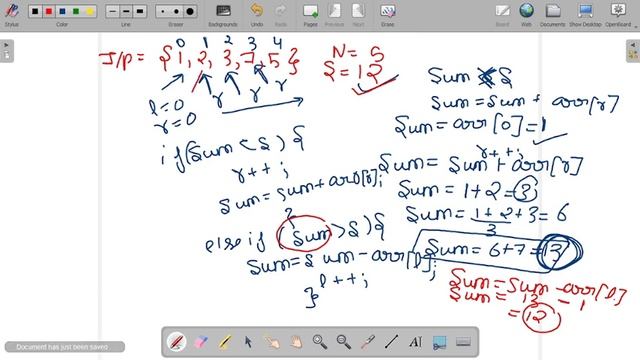Open the OpenBoard menu
This screenshot has height=360, width=640.
(618, 15)
